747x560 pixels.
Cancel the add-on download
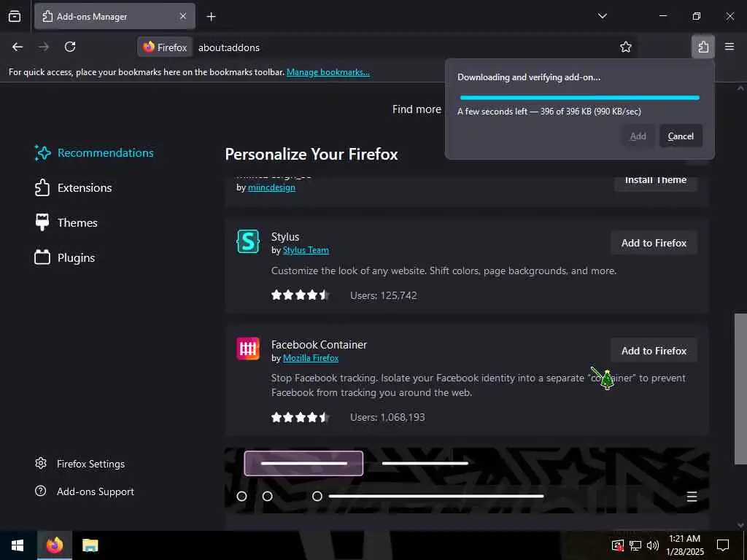[x=681, y=136]
